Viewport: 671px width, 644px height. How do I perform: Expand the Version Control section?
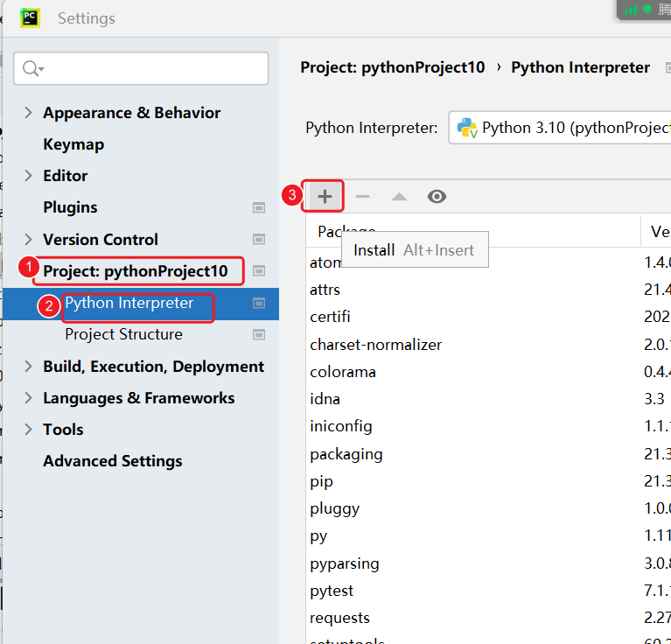point(28,239)
